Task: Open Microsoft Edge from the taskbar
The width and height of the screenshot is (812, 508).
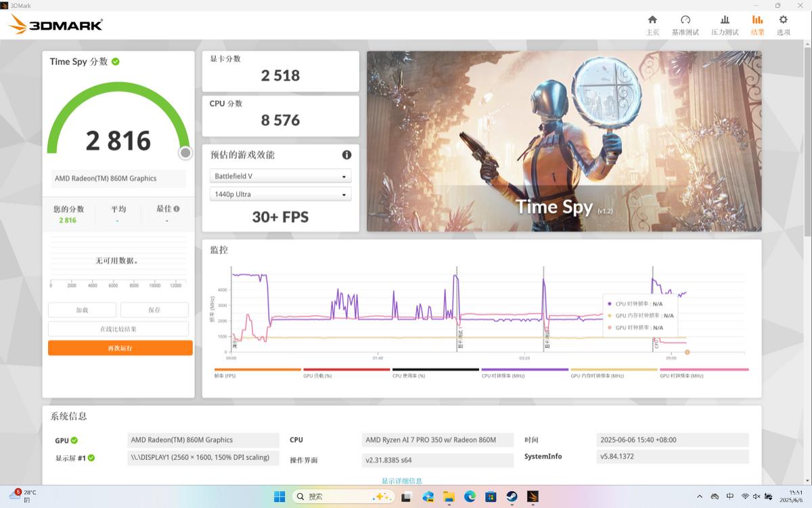Action: [x=470, y=496]
